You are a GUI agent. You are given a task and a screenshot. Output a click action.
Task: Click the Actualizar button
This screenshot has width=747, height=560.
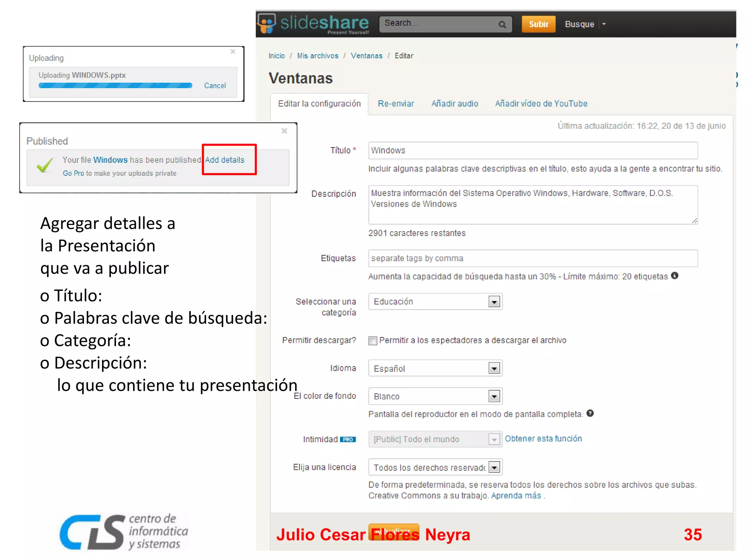(394, 532)
